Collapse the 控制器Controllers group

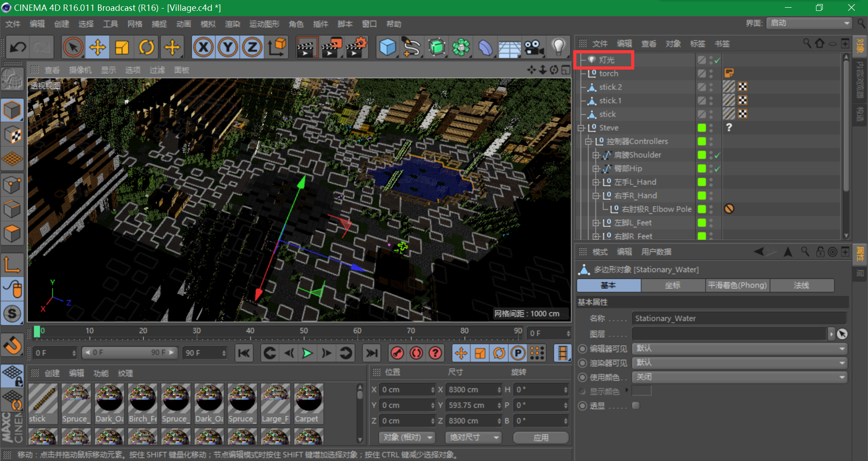click(589, 141)
